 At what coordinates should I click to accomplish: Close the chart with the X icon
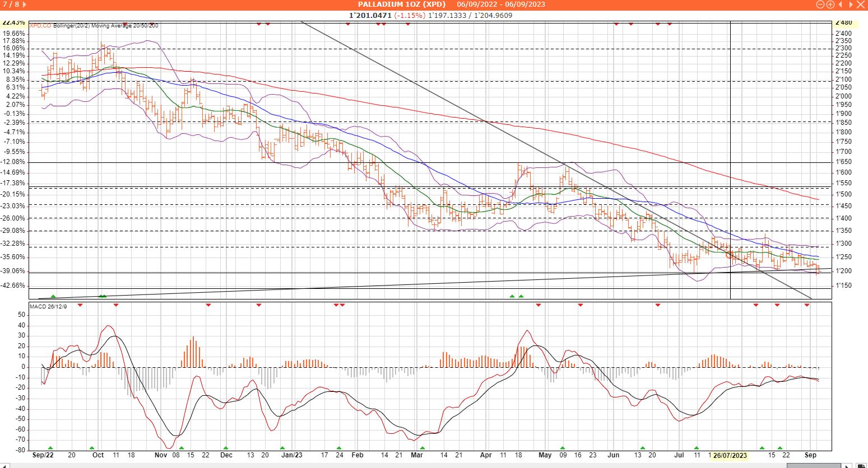point(861,4)
